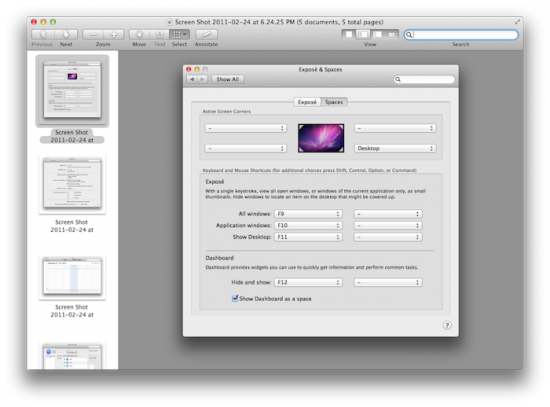This screenshot has width=550, height=407.
Task: Open the Application windows F10 dropdown
Action: pos(308,226)
